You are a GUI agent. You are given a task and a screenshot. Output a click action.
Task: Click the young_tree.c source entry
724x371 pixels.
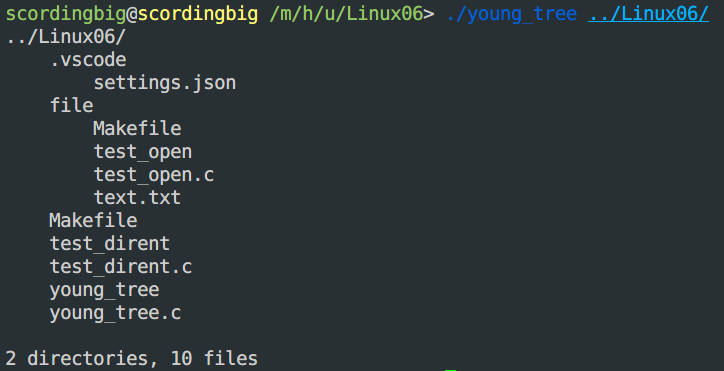115,313
